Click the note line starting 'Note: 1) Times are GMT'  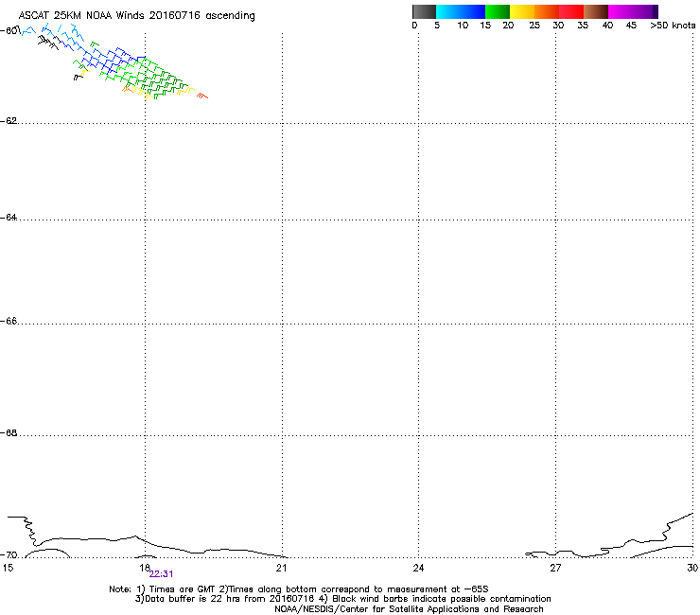point(299,589)
